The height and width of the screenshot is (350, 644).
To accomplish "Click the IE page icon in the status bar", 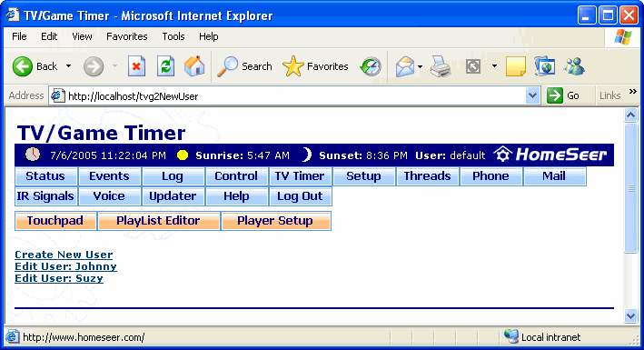I will pyautogui.click(x=13, y=336).
